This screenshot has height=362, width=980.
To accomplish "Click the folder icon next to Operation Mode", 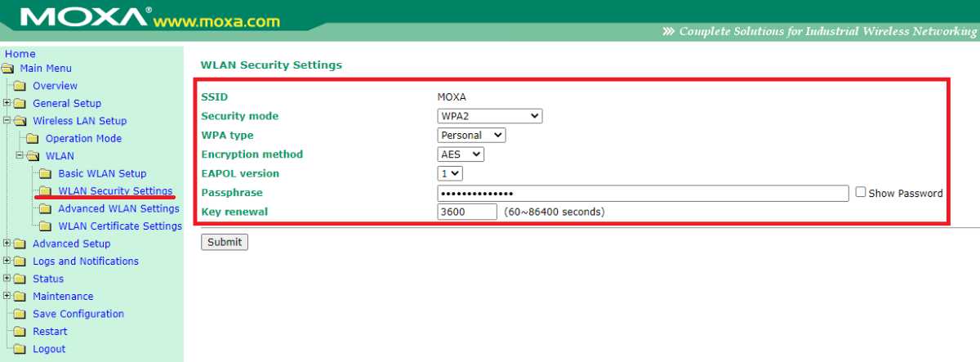I will click(33, 139).
